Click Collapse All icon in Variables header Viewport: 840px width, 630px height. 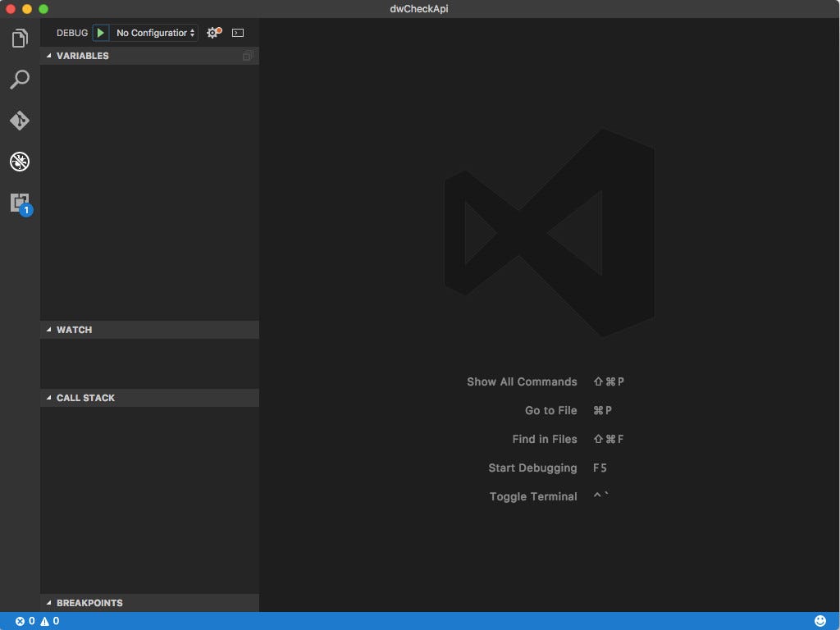[248, 56]
